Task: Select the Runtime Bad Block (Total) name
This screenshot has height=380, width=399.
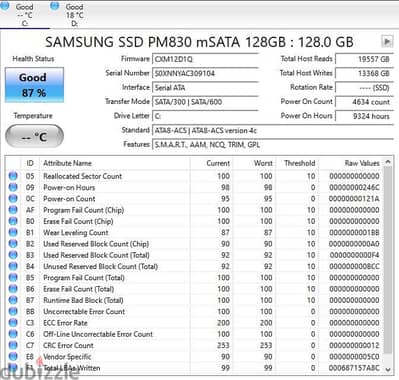Action: pos(83,300)
